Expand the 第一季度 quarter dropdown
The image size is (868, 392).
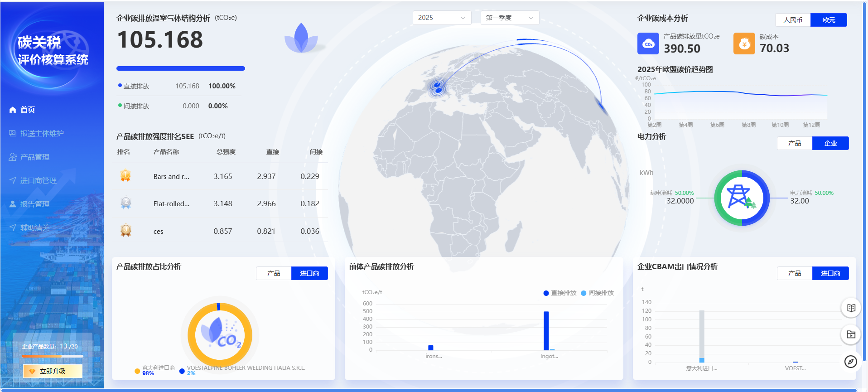(509, 18)
